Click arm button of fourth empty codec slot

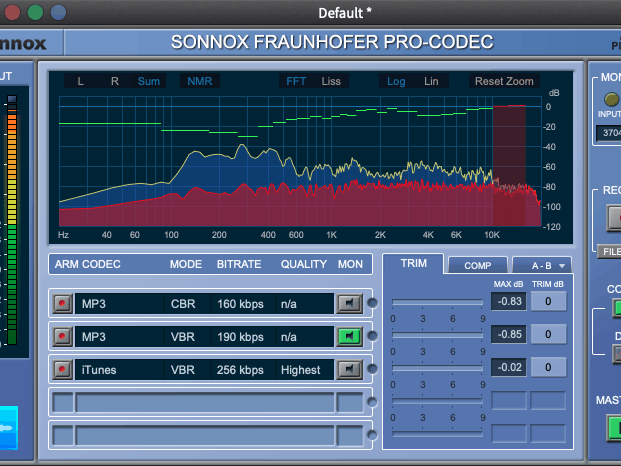(63, 402)
